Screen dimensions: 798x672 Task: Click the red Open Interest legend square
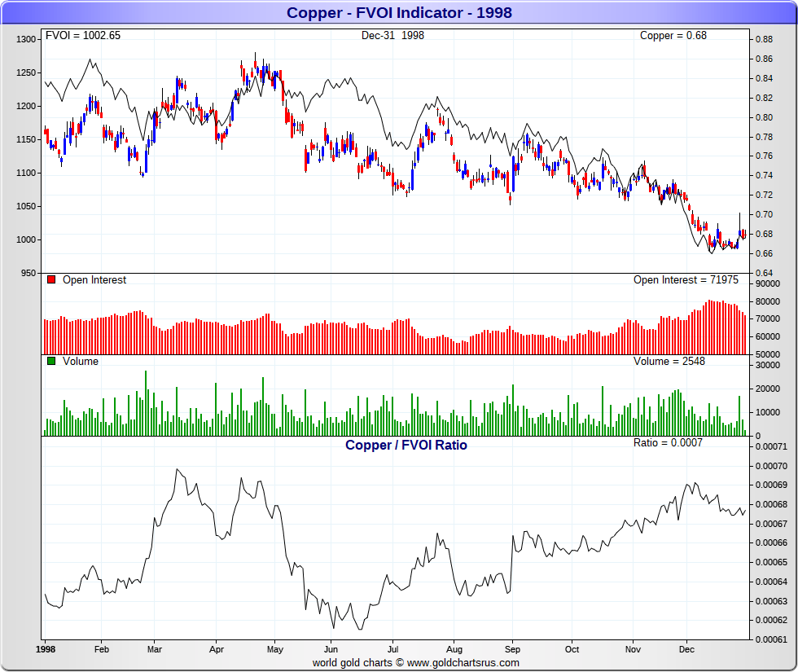click(x=50, y=279)
